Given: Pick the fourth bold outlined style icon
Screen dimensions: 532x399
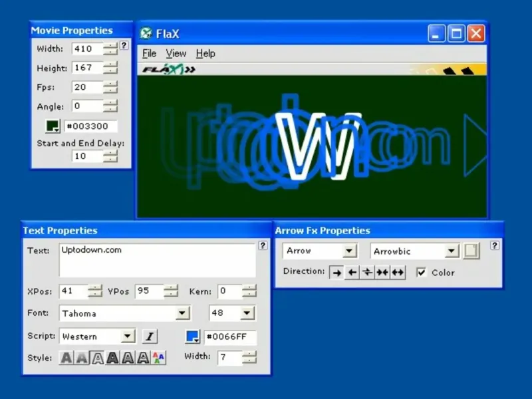Looking at the screenshot, I should (112, 358).
